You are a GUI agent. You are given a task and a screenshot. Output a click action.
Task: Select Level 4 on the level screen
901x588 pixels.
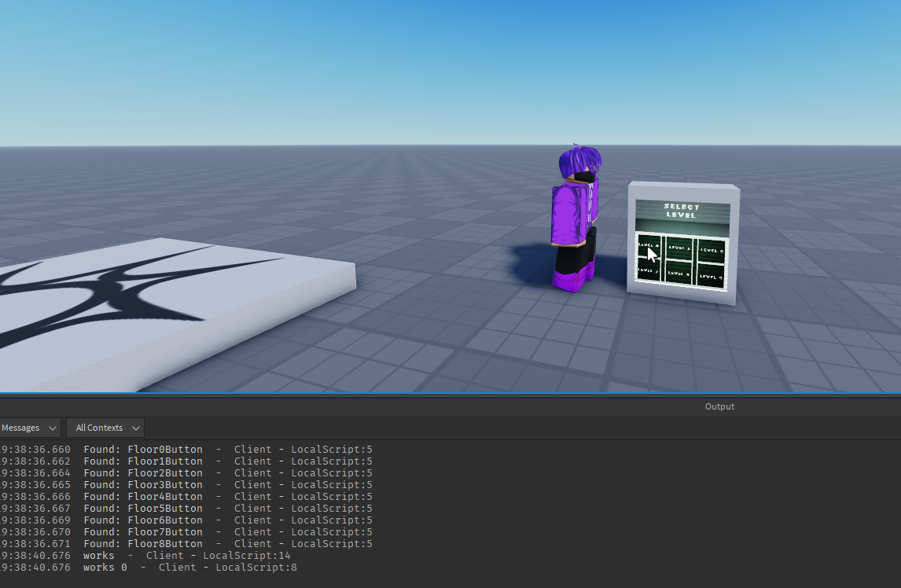(x=679, y=274)
